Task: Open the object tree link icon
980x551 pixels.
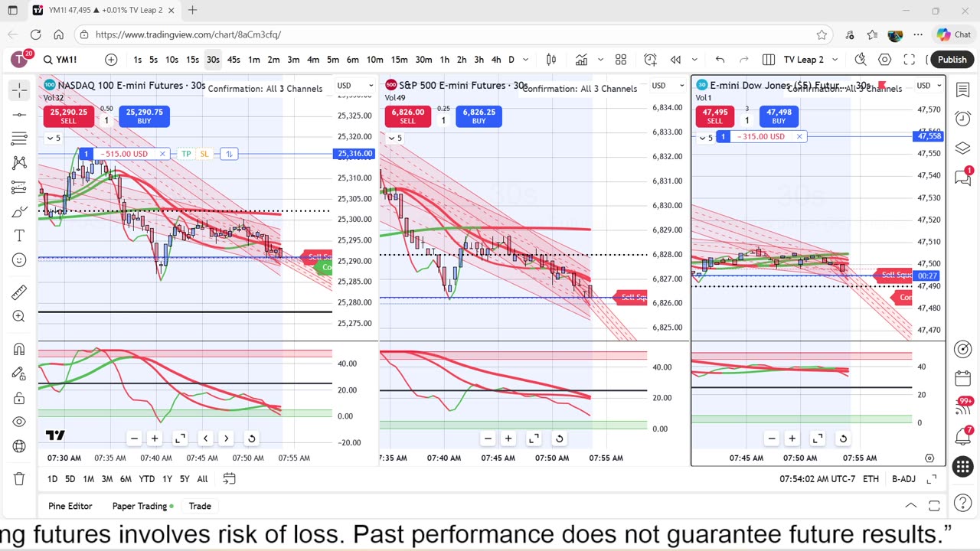Action: 19,446
